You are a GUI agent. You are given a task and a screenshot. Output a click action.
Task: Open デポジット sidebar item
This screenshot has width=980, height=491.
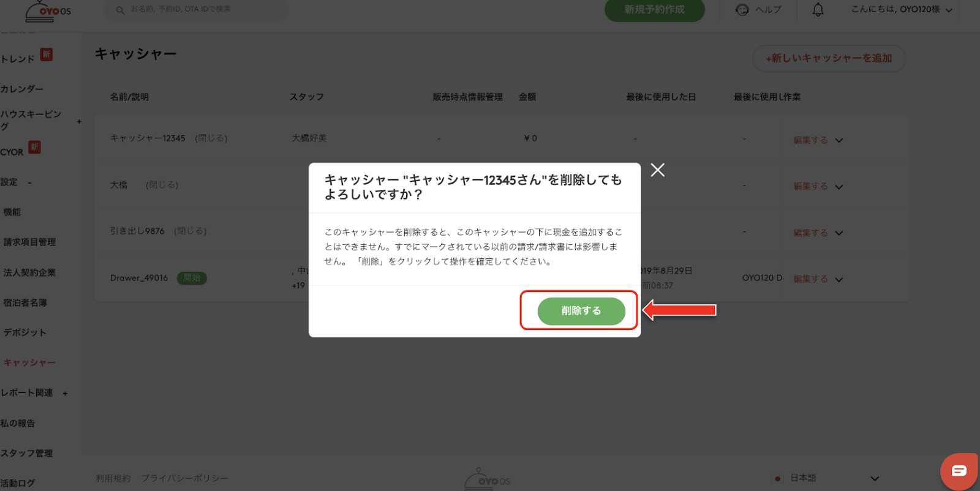24,332
